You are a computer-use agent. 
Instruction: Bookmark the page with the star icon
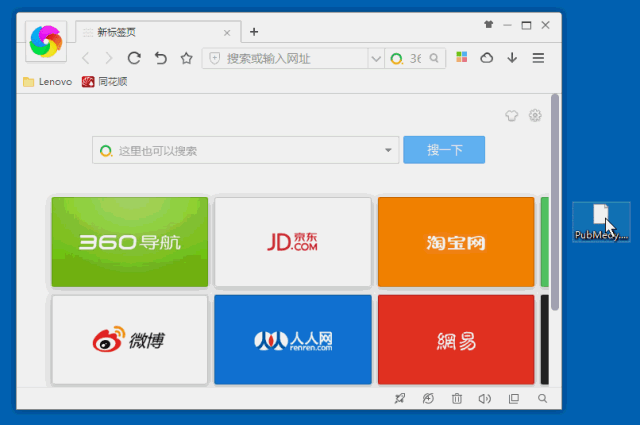tap(187, 58)
